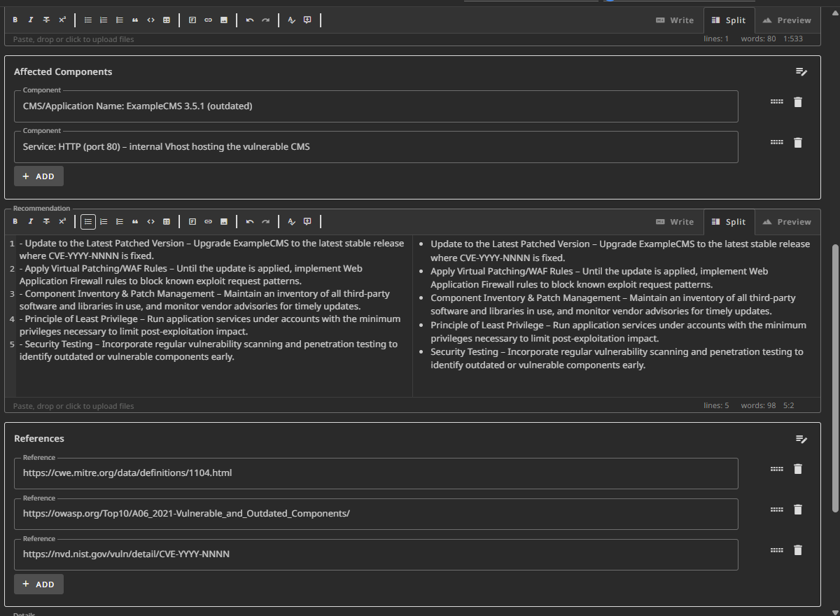The width and height of the screenshot is (840, 616).
Task: Add a new reference entry
Action: 38,584
